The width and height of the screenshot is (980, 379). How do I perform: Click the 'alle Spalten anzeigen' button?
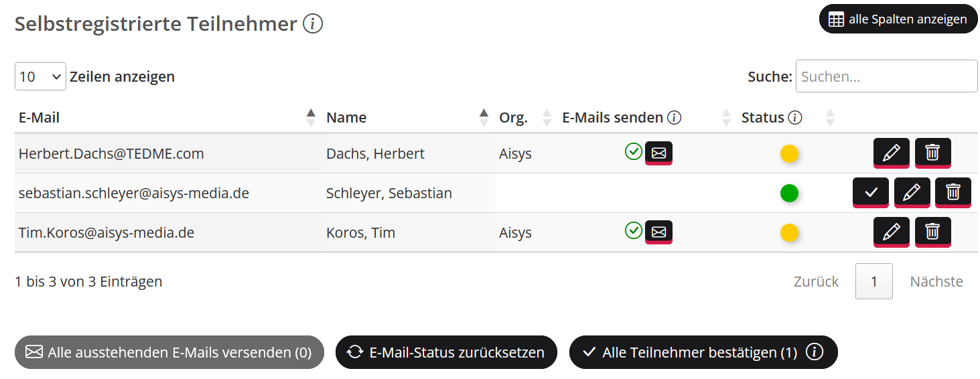(x=898, y=19)
